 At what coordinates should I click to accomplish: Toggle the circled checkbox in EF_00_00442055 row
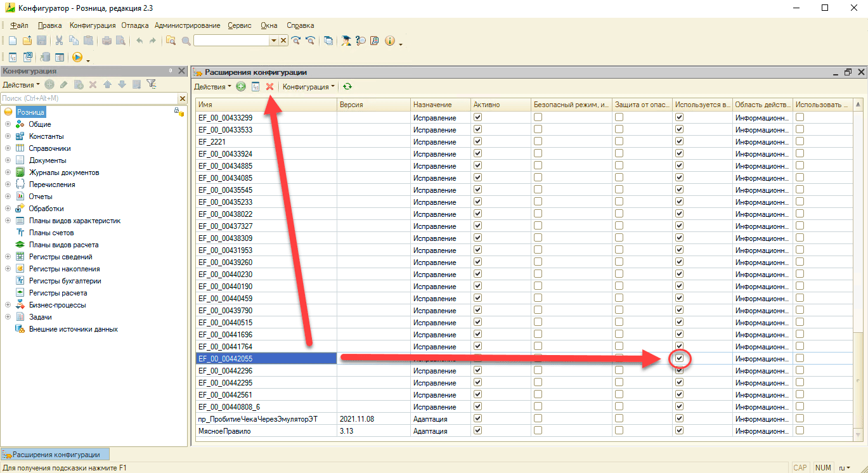coord(679,359)
